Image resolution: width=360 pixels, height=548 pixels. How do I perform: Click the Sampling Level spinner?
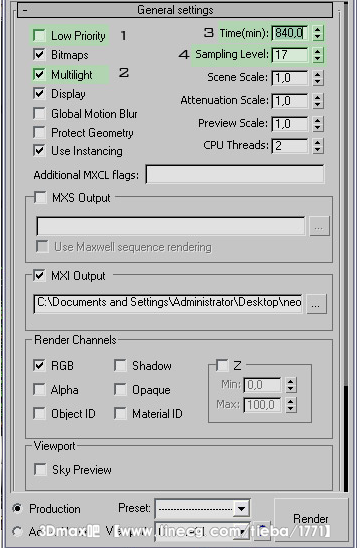[317, 55]
